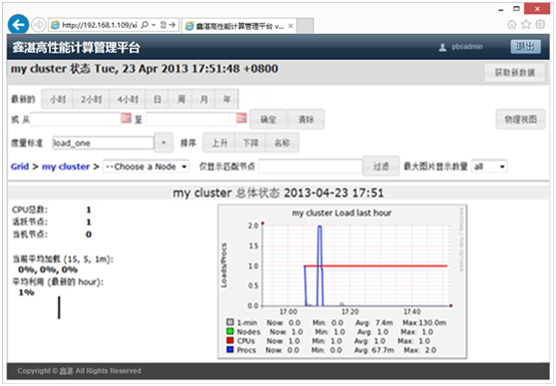Screen dimensions: 556x386
Task: Expand the max image count 'all' dropdown
Action: tap(489, 166)
